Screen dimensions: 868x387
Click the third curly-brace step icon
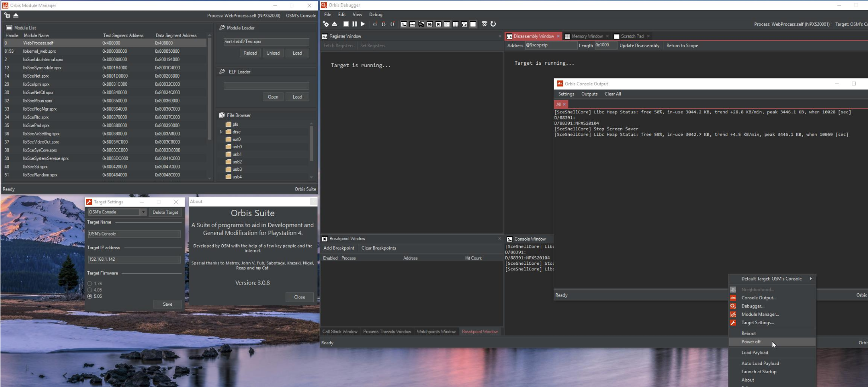(392, 24)
